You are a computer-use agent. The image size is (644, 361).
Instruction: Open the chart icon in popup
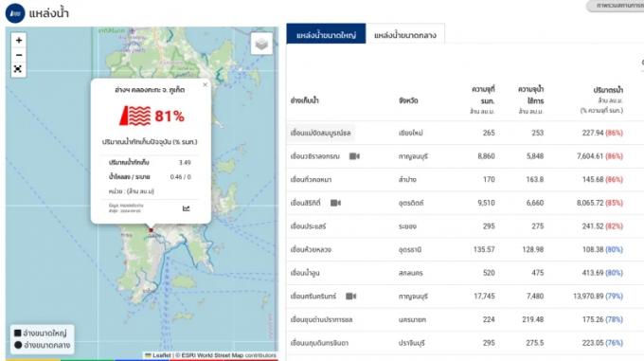tap(186, 208)
